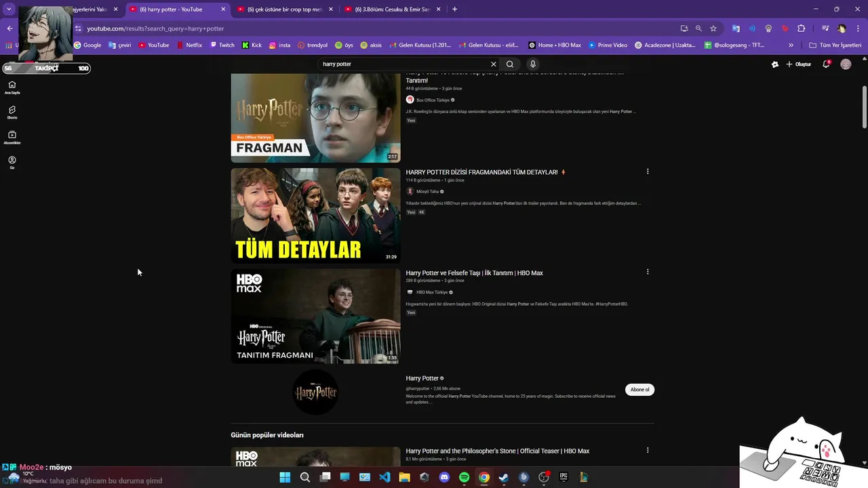Open Epic Games launcher from the taskbar
The image size is (868, 488).
click(x=564, y=477)
